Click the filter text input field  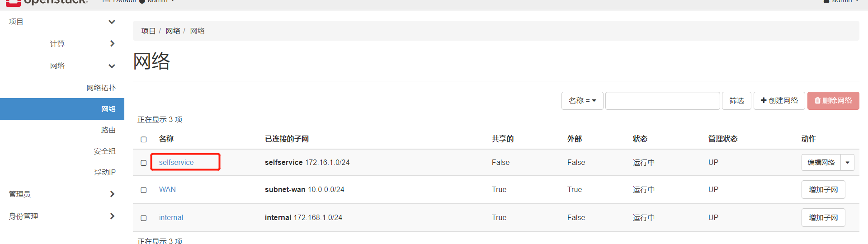[x=662, y=101]
